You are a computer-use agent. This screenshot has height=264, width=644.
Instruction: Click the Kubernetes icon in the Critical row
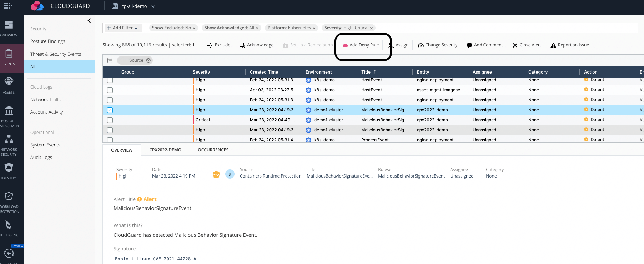[308, 120]
